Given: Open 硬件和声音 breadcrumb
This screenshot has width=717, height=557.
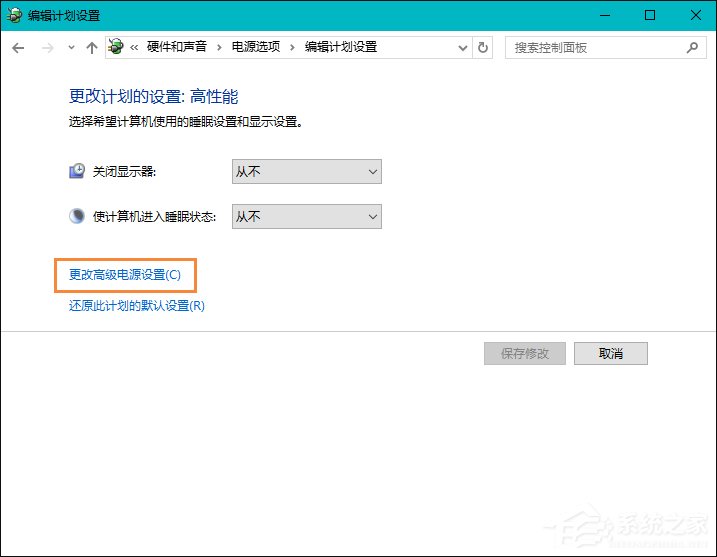Looking at the screenshot, I should pyautogui.click(x=177, y=47).
